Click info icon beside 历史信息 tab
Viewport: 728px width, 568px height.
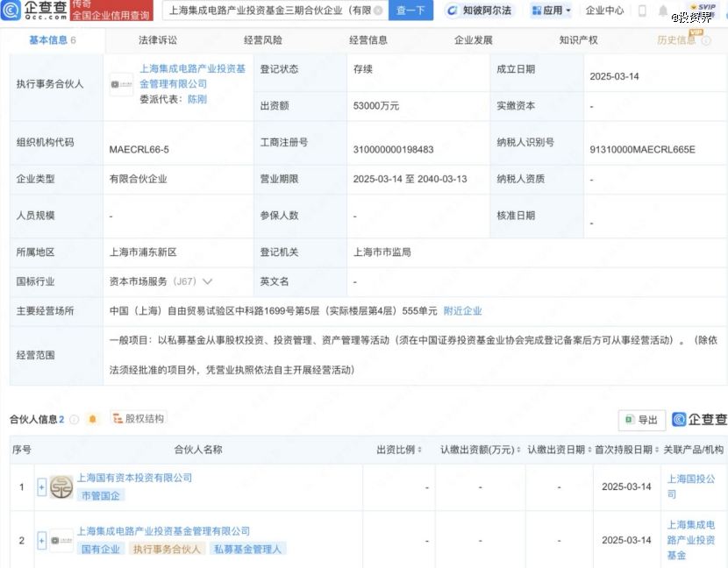tap(706, 41)
